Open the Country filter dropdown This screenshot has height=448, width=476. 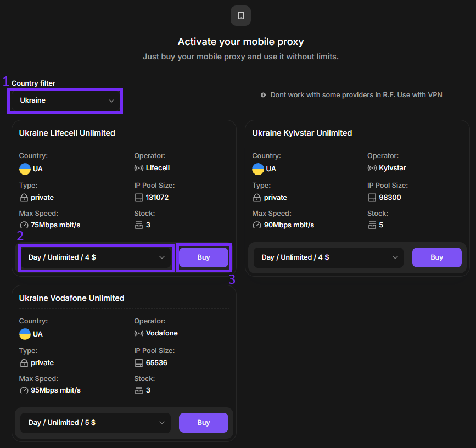tap(65, 101)
